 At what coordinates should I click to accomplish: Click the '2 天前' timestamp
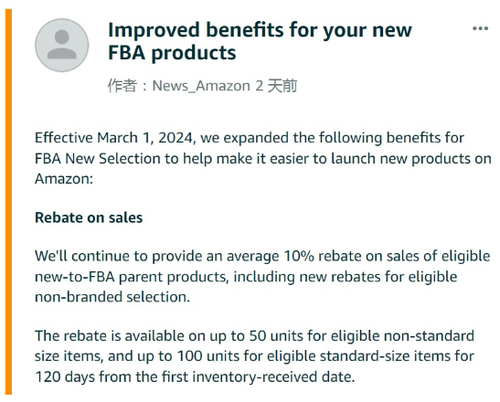coord(276,86)
